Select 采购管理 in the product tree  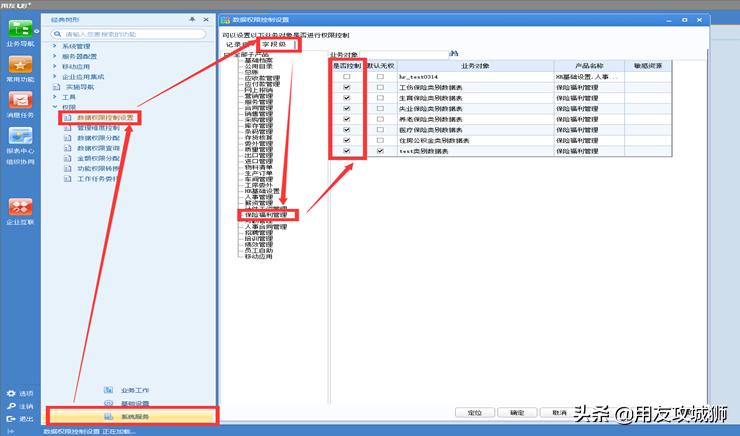tap(259, 120)
